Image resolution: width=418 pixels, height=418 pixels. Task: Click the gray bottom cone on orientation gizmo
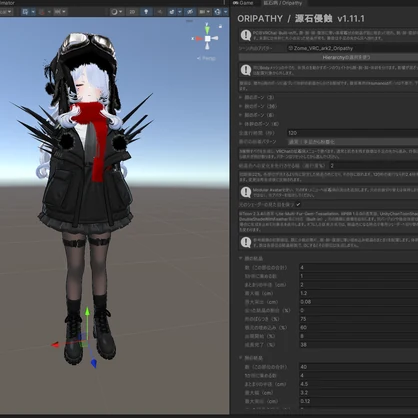click(207, 46)
